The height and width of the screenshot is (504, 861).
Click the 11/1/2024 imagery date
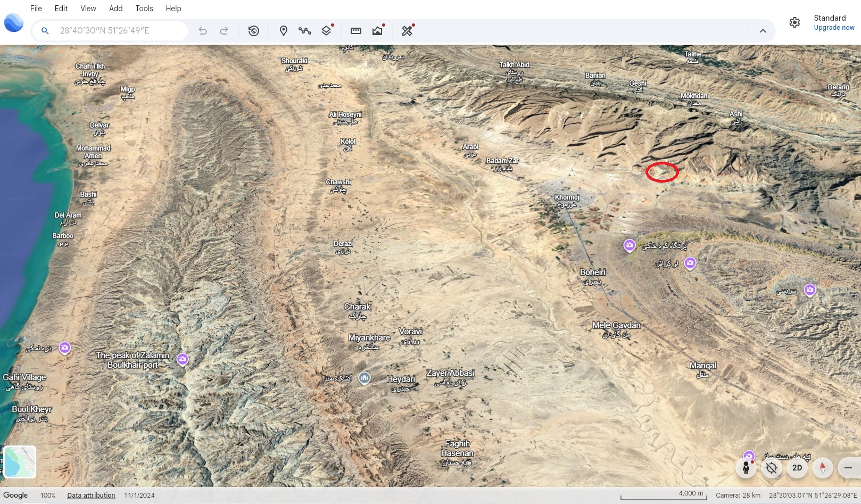coord(139,495)
